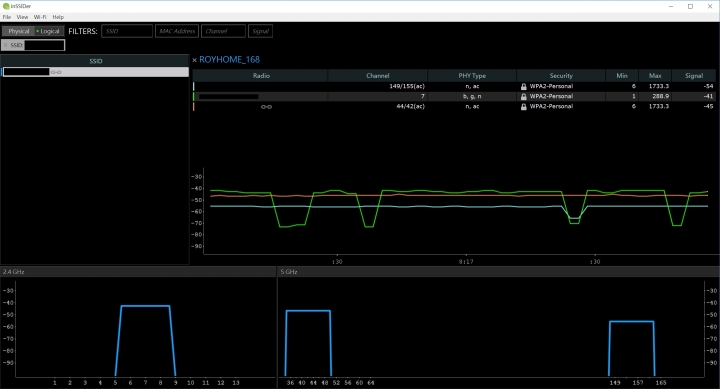Switch to Physical view mode
Image resolution: width=720 pixels, height=389 pixels.
click(18, 31)
